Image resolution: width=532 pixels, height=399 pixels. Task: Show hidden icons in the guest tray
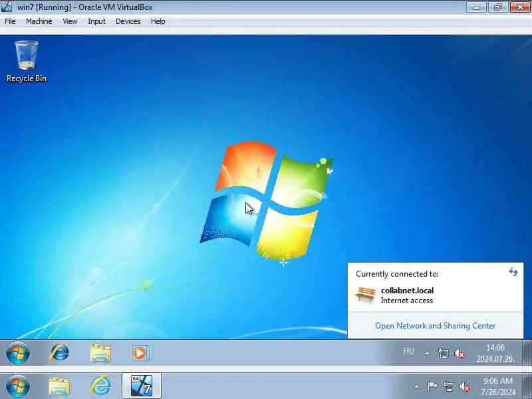[427, 353]
